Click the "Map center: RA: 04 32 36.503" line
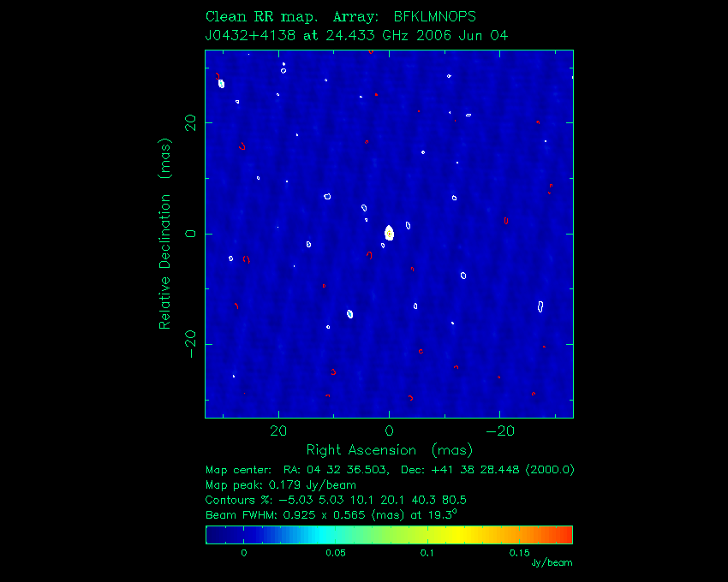 tap(390, 470)
